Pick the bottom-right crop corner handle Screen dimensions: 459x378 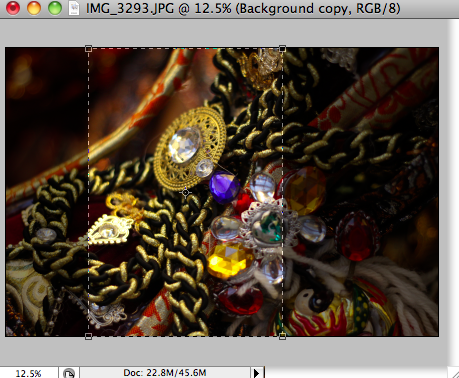(282, 336)
